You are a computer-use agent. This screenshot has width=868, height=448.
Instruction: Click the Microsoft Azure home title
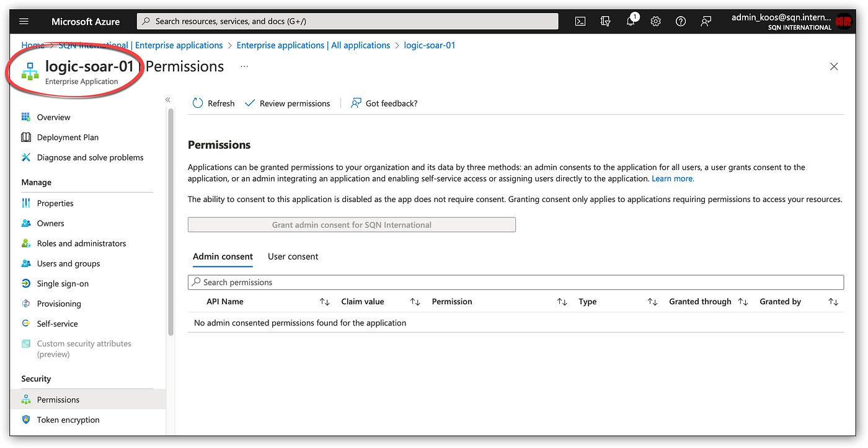coord(86,21)
